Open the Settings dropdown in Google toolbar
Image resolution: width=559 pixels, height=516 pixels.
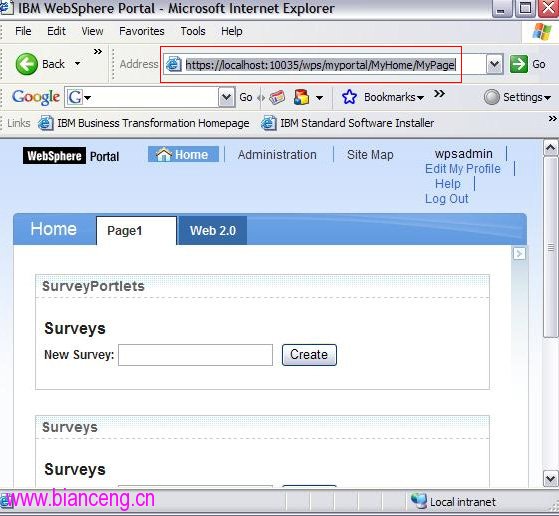tap(527, 97)
